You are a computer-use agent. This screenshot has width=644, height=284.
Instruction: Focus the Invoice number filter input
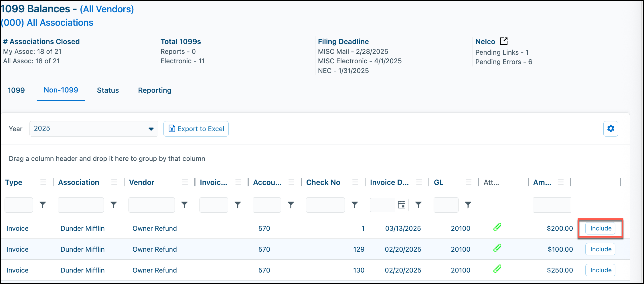214,205
